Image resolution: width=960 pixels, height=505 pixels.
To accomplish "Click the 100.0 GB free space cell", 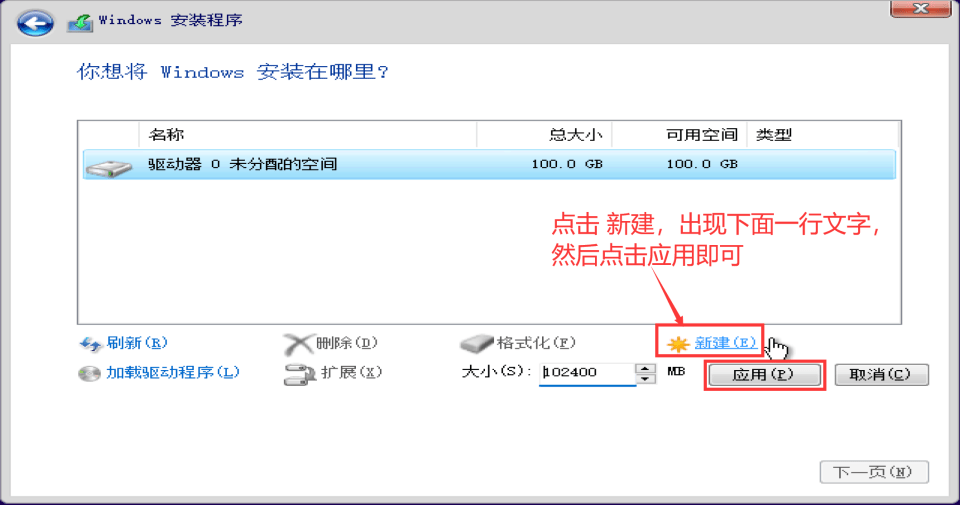I will coord(702,164).
